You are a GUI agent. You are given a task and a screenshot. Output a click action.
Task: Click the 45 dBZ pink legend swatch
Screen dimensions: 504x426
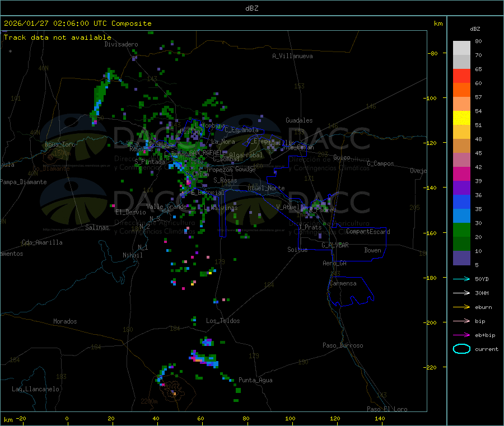461,160
